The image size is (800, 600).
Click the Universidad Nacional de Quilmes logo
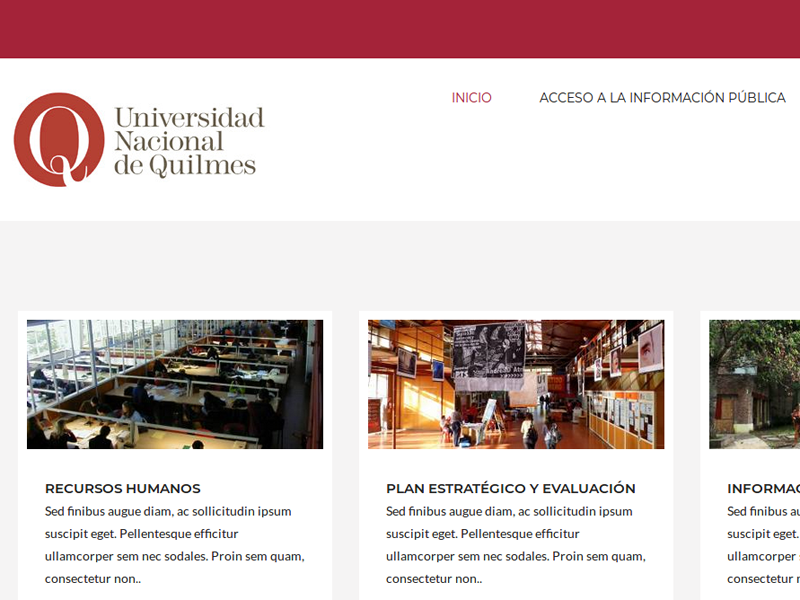[139, 139]
